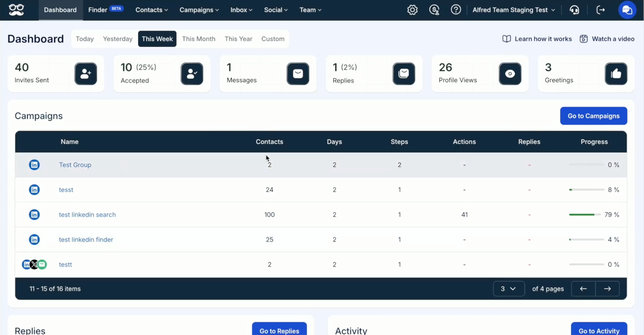Viewport: 644px width, 335px height.
Task: Switch to the This Month filter
Action: tap(199, 39)
